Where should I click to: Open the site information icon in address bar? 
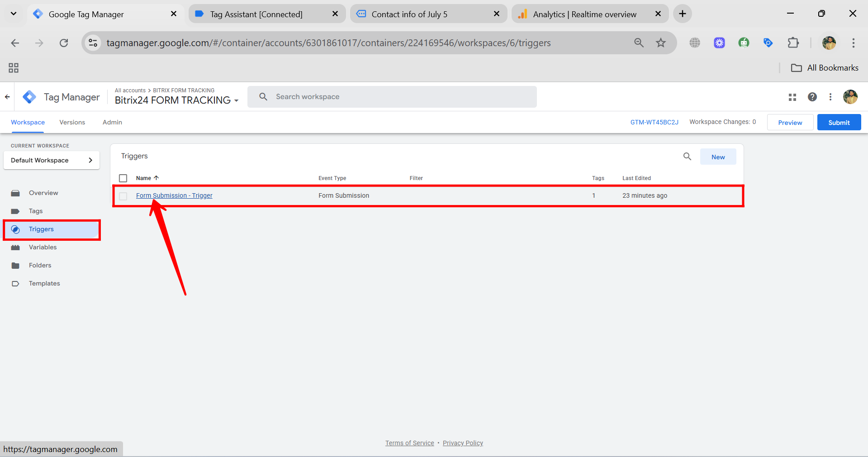click(93, 43)
